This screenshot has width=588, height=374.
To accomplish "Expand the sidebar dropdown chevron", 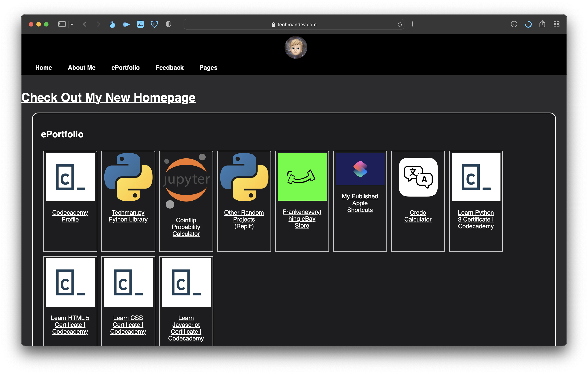I will click(x=72, y=24).
